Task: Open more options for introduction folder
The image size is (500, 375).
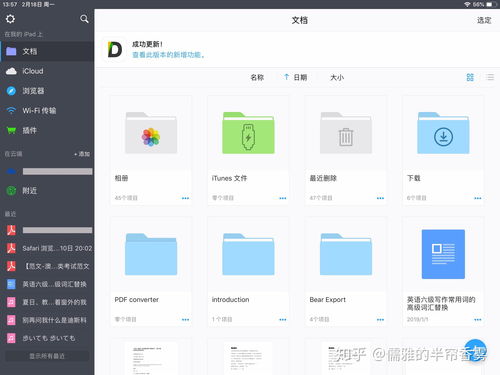Action: click(x=283, y=319)
